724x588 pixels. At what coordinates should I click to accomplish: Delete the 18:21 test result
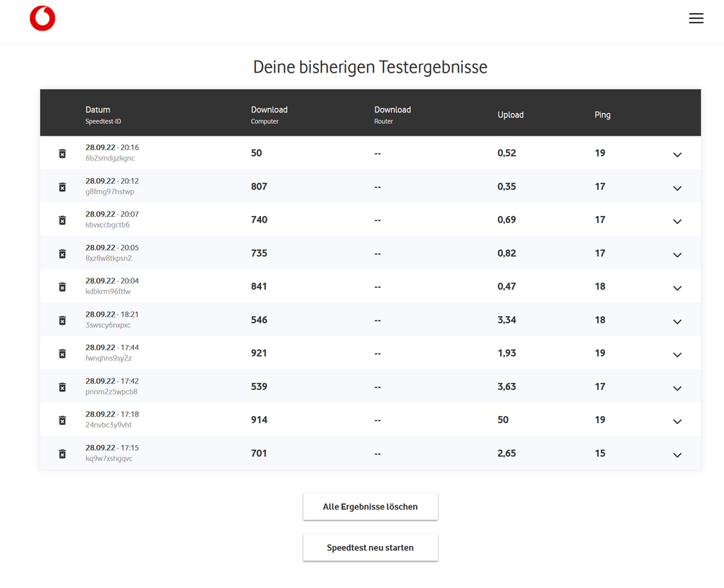click(62, 320)
